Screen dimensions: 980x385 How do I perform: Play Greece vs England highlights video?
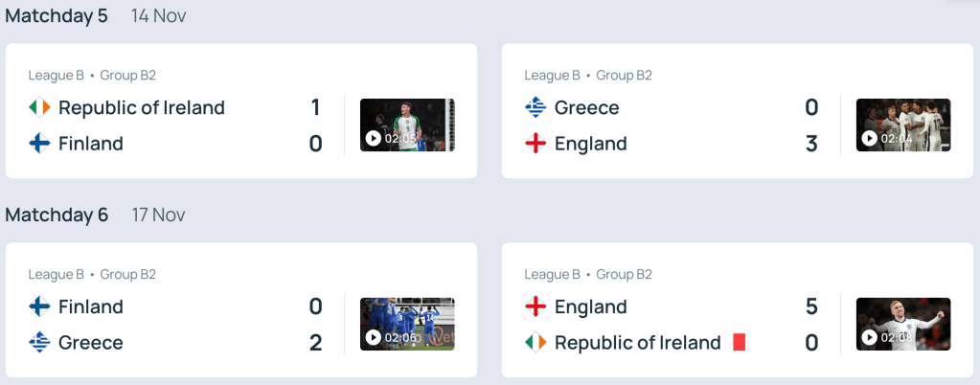pos(902,125)
